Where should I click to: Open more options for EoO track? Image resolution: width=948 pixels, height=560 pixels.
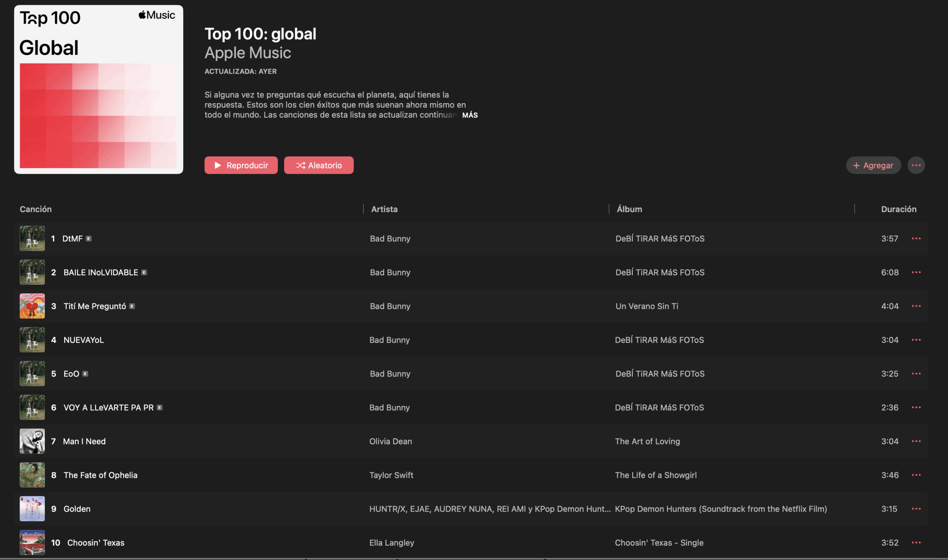coord(916,374)
